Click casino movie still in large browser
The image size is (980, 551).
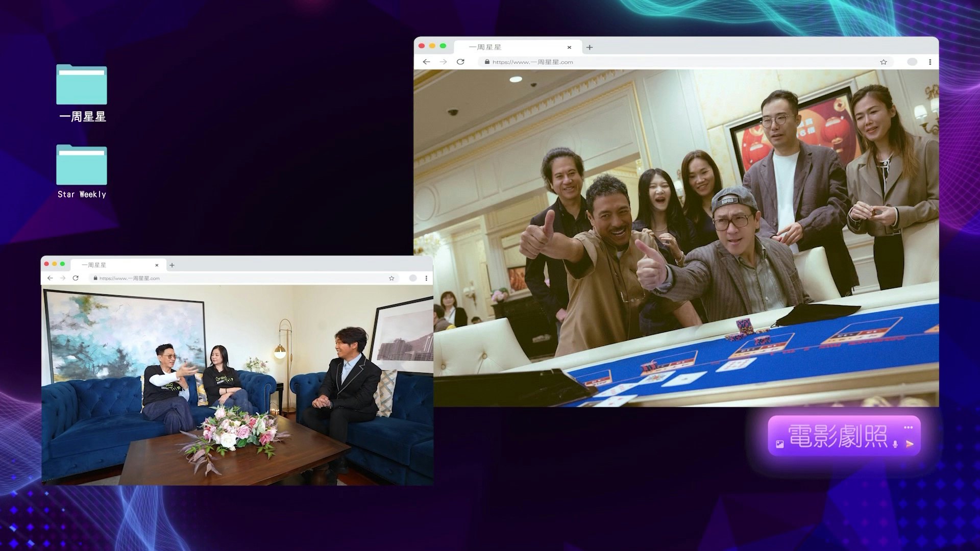(x=676, y=238)
